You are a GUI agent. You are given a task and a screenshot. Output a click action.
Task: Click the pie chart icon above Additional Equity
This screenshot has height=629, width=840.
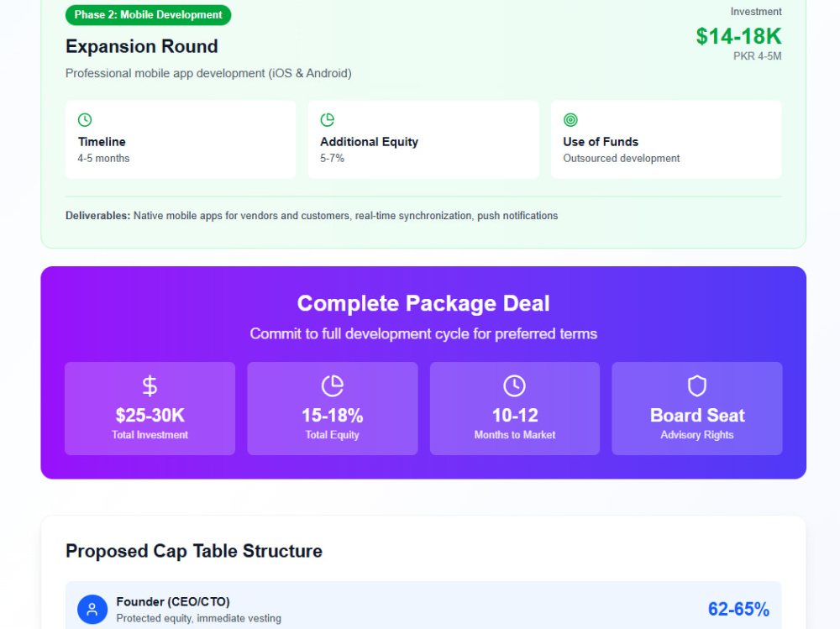328,119
